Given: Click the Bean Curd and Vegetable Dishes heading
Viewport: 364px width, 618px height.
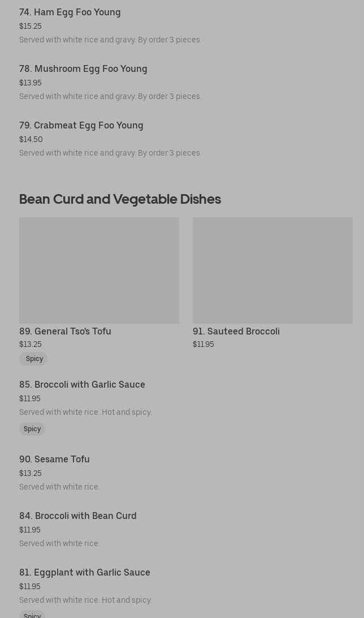Looking at the screenshot, I should tap(120, 199).
